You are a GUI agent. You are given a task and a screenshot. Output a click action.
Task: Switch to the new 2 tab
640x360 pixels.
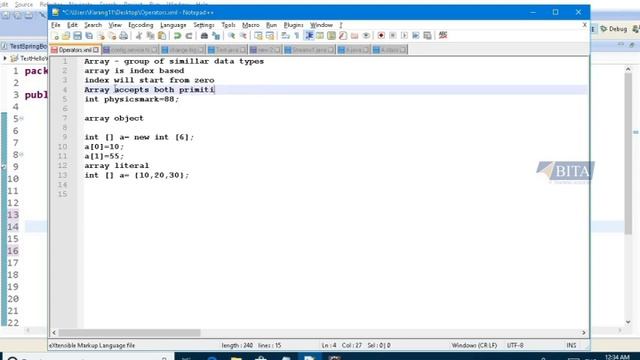pyautogui.click(x=265, y=50)
